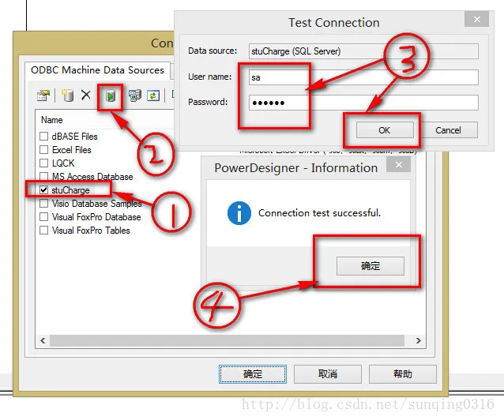Image resolution: width=504 pixels, height=420 pixels.
Task: Check the dBASE Files checkbox
Action: pos(43,137)
